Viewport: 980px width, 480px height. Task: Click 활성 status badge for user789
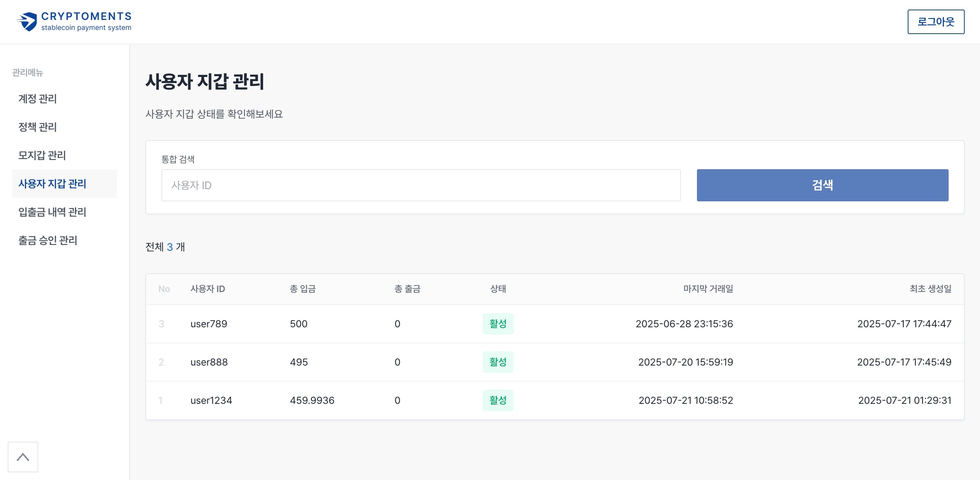click(x=498, y=324)
